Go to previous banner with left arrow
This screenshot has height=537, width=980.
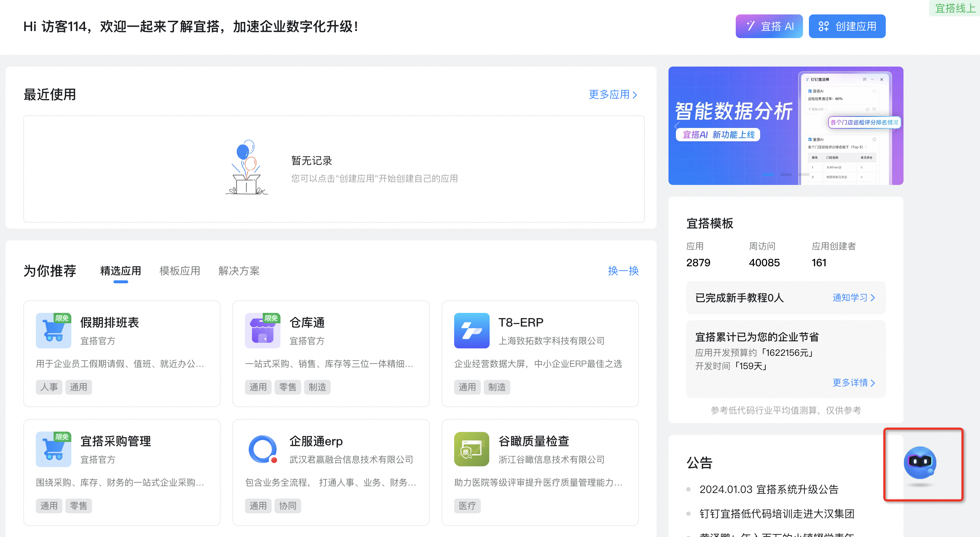(x=677, y=126)
